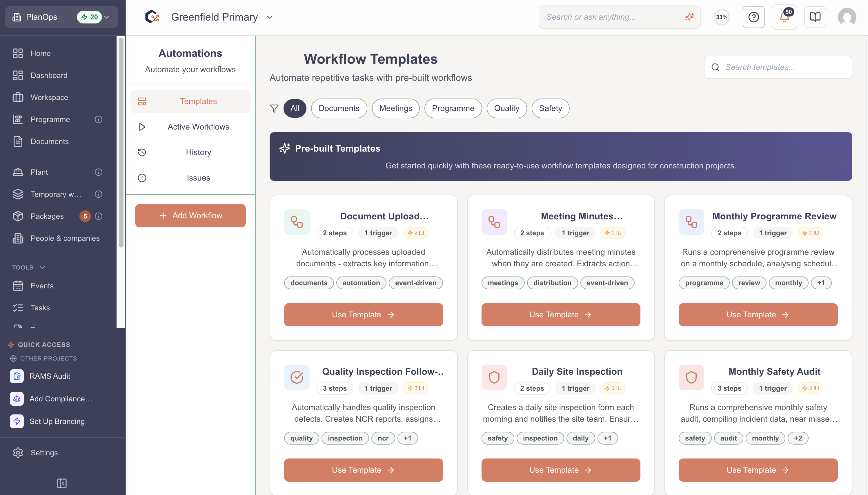Viewport: 868px width, 495px height.
Task: Filter templates by Safety
Action: 551,108
